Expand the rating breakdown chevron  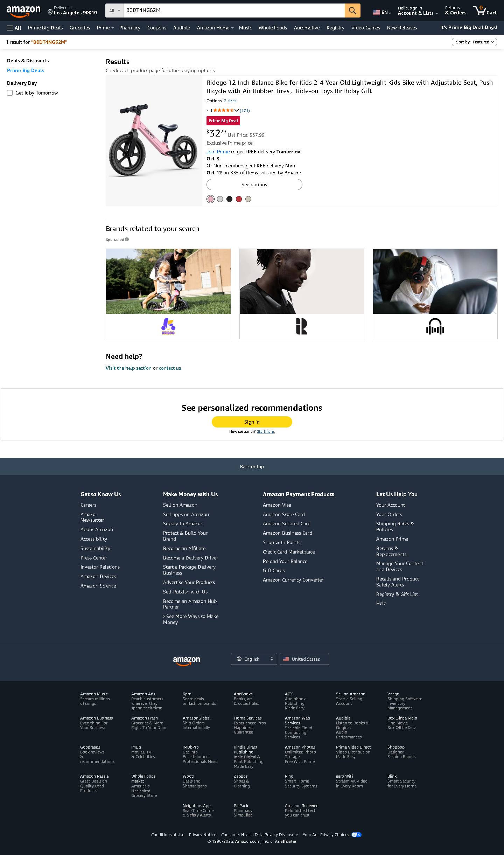point(237,110)
